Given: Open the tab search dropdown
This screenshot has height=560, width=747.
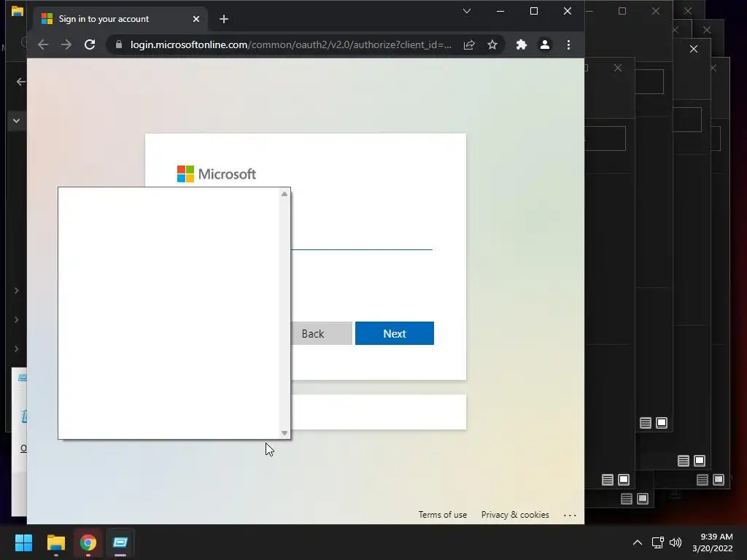Looking at the screenshot, I should coord(467,11).
